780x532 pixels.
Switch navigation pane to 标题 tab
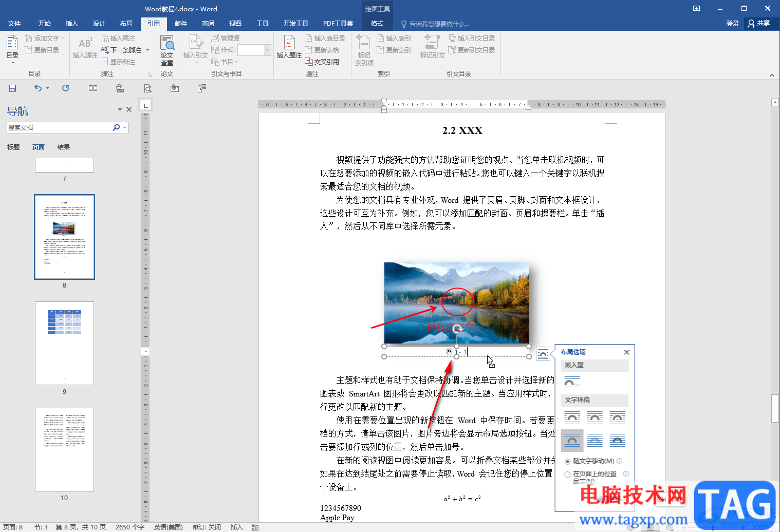coord(13,147)
